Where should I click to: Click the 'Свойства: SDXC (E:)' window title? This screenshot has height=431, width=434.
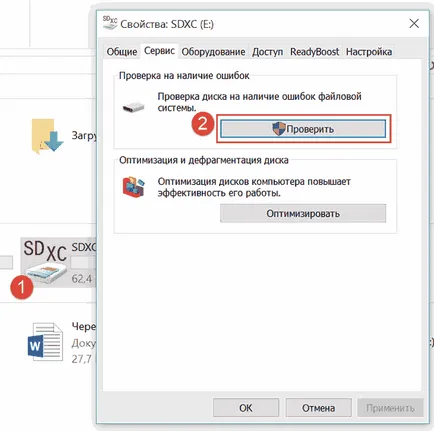(167, 24)
